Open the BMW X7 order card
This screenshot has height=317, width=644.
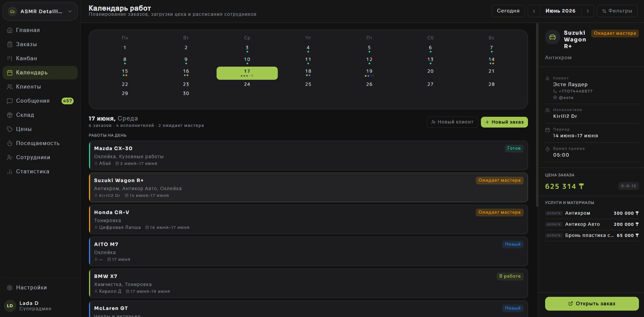pos(308,283)
